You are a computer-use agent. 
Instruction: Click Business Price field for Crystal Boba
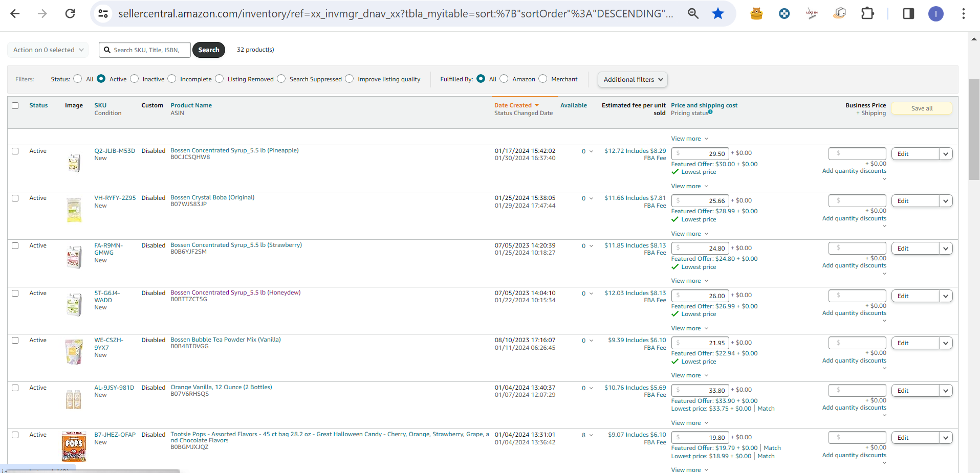pos(857,200)
